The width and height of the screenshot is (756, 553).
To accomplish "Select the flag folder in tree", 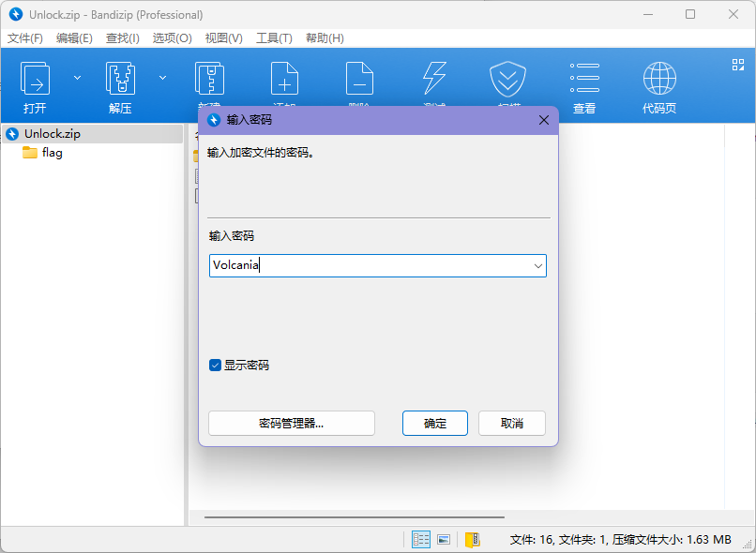I will coord(53,153).
